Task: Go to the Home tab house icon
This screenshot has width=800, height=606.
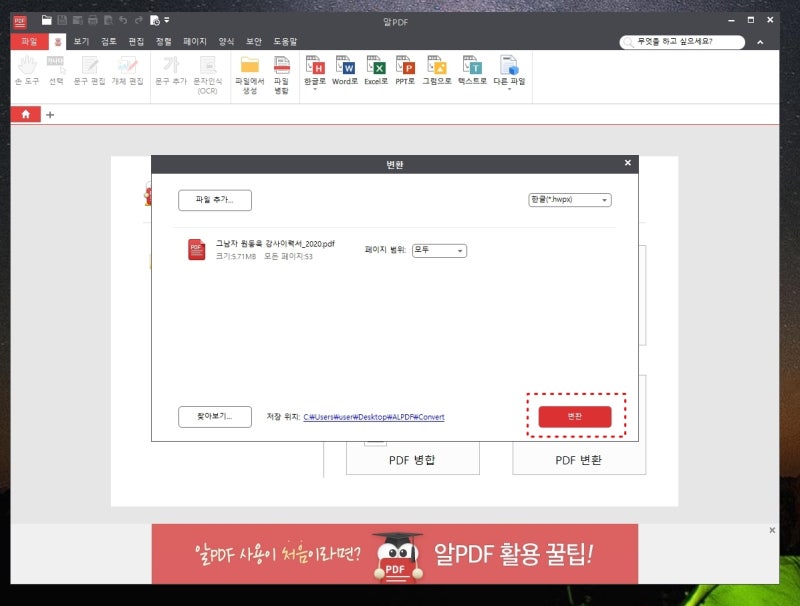Action: coord(26,114)
